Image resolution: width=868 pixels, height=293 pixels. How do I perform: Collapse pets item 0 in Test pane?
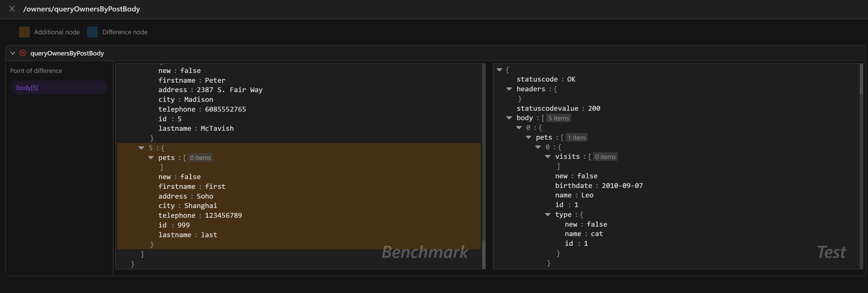538,147
